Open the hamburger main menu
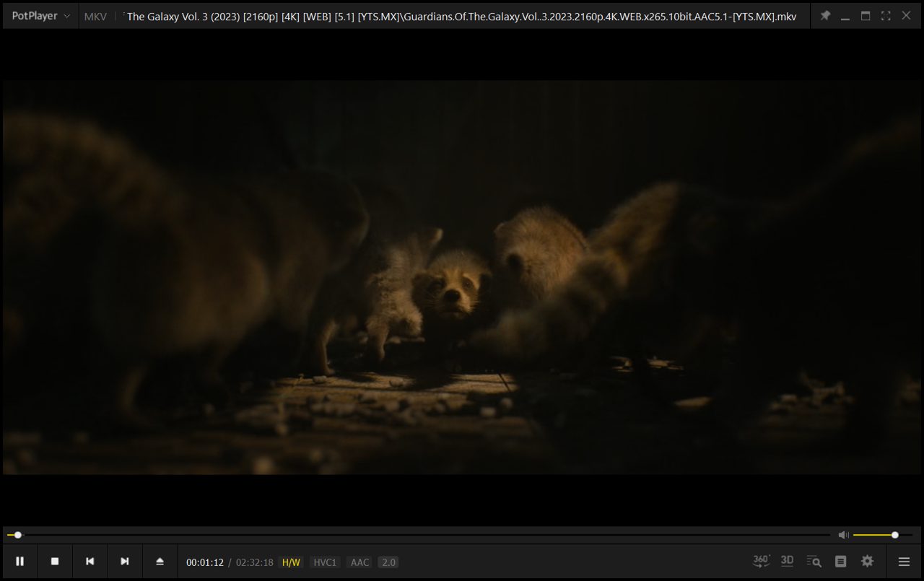Screen dimensions: 924x581 click(904, 562)
